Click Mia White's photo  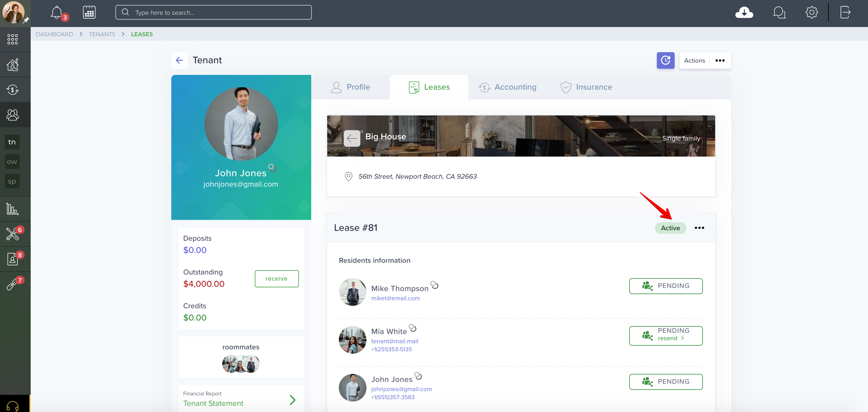[352, 340]
